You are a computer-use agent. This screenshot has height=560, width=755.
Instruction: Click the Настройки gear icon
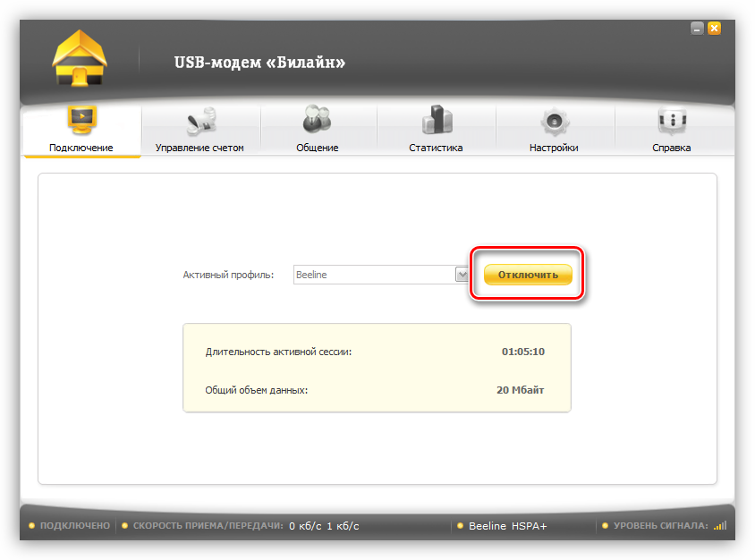553,121
